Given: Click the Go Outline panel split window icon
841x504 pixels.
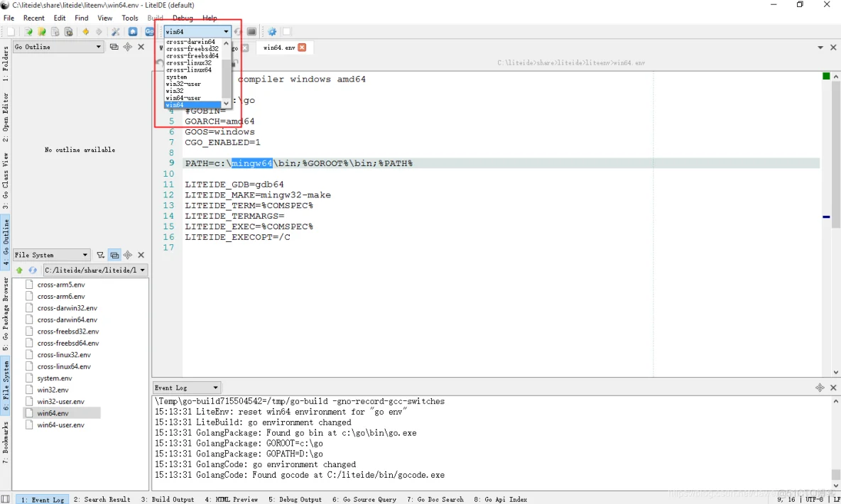Looking at the screenshot, I should 114,47.
